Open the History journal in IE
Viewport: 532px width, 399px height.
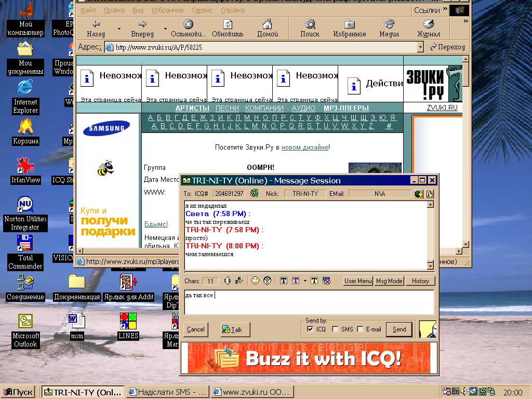click(429, 29)
